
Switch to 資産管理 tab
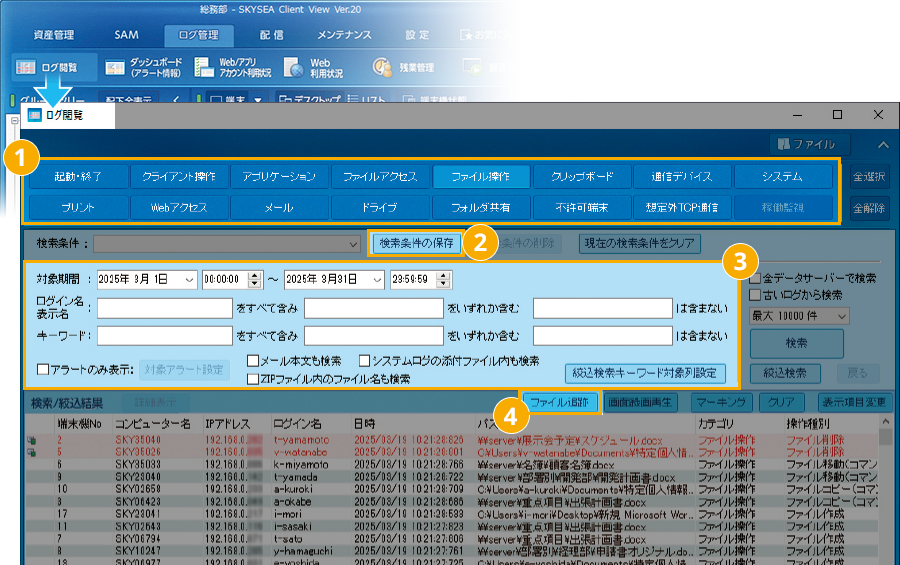tap(53, 35)
